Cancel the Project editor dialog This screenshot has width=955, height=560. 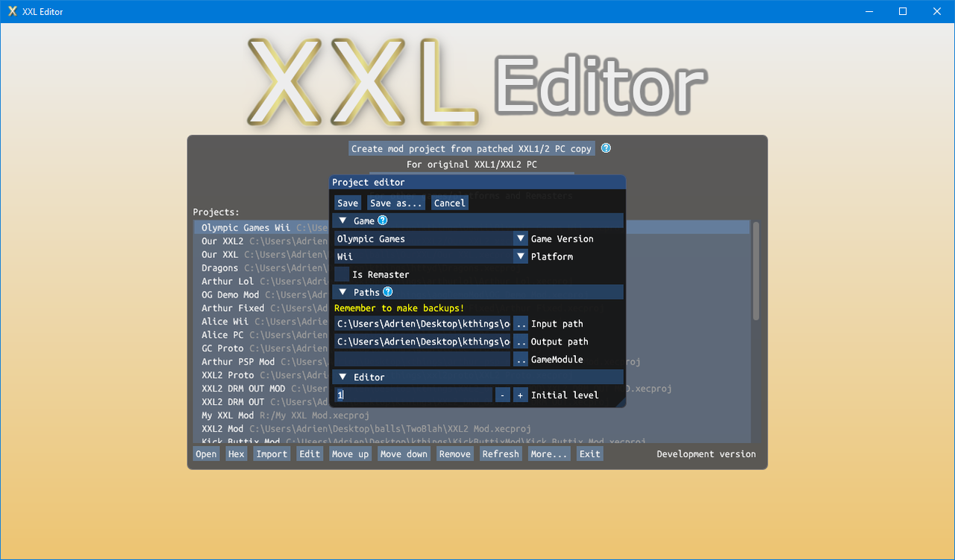(450, 203)
